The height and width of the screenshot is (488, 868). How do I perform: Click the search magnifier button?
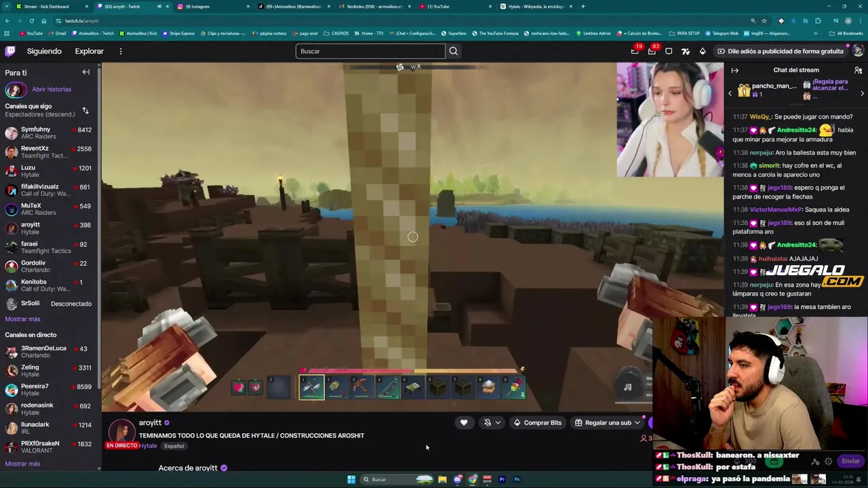pos(453,51)
